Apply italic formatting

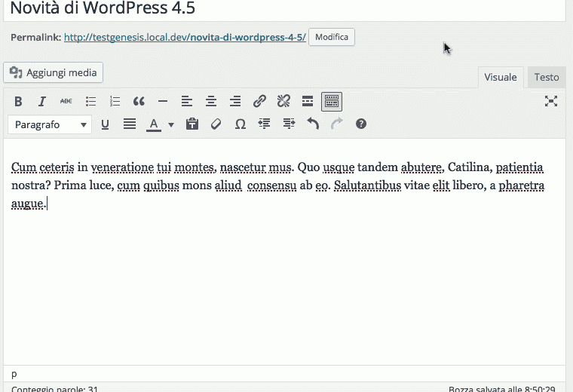[42, 101]
